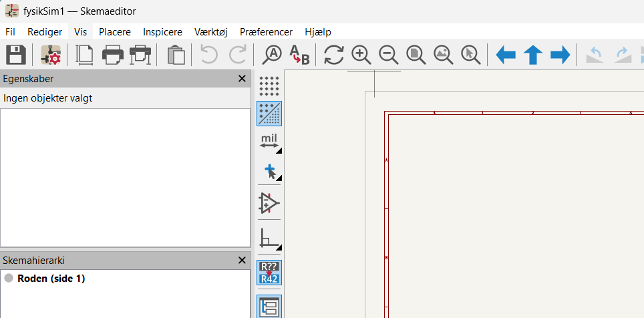Open the schematic setup gear icon
Viewport: 644px width, 318px height.
pos(51,55)
